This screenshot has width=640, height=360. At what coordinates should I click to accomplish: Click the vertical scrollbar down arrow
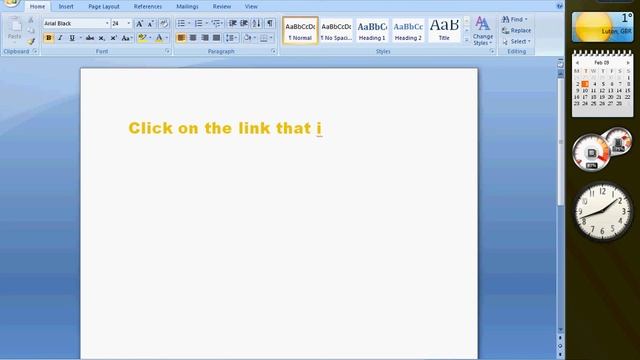tap(560, 329)
